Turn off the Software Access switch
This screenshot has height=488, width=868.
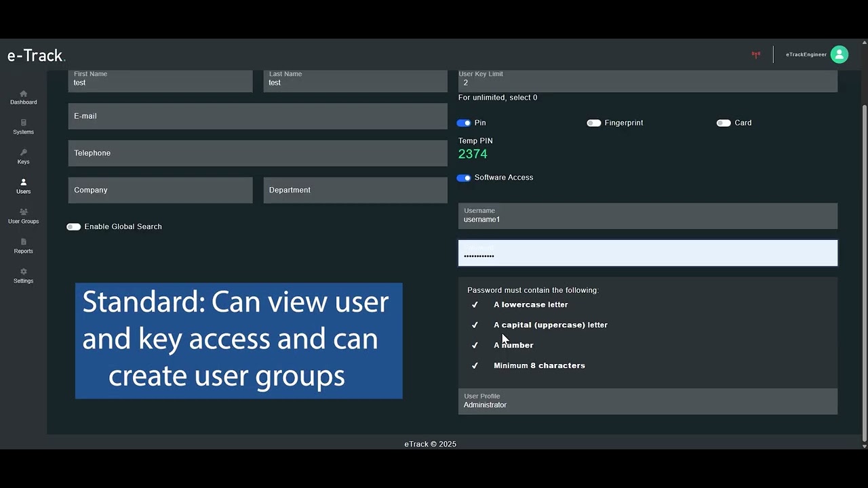464,178
